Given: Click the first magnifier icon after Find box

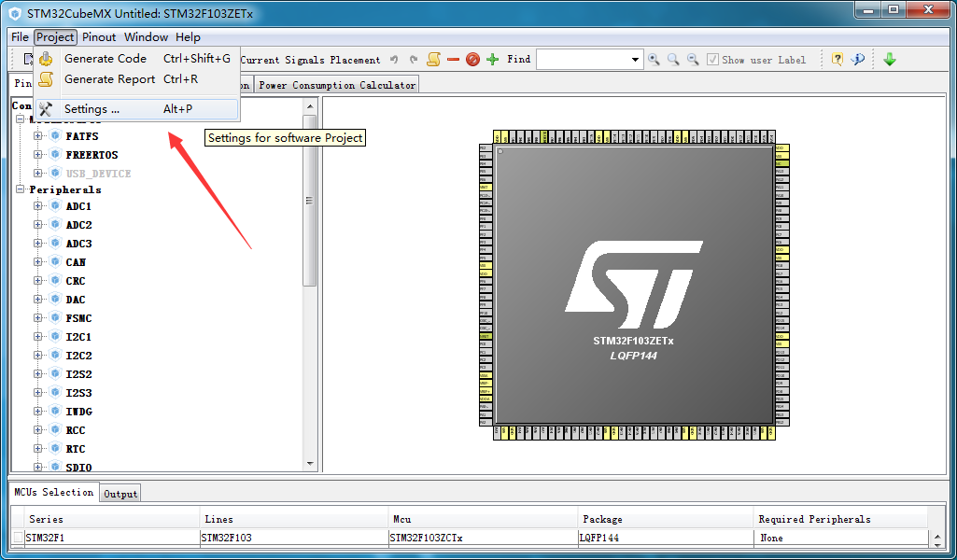Looking at the screenshot, I should 654,59.
